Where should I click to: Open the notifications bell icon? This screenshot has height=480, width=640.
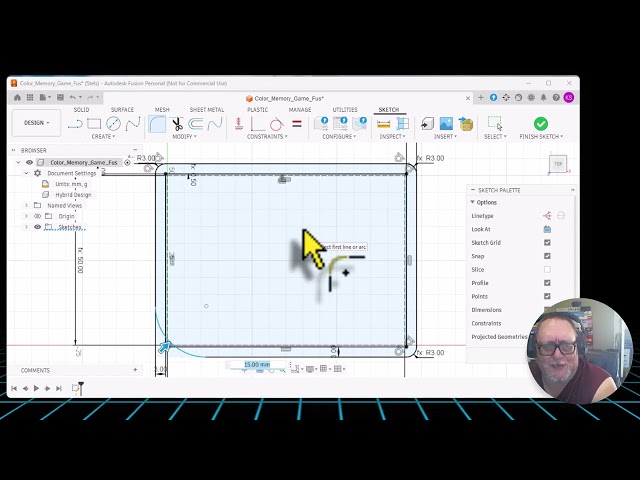pos(543,97)
